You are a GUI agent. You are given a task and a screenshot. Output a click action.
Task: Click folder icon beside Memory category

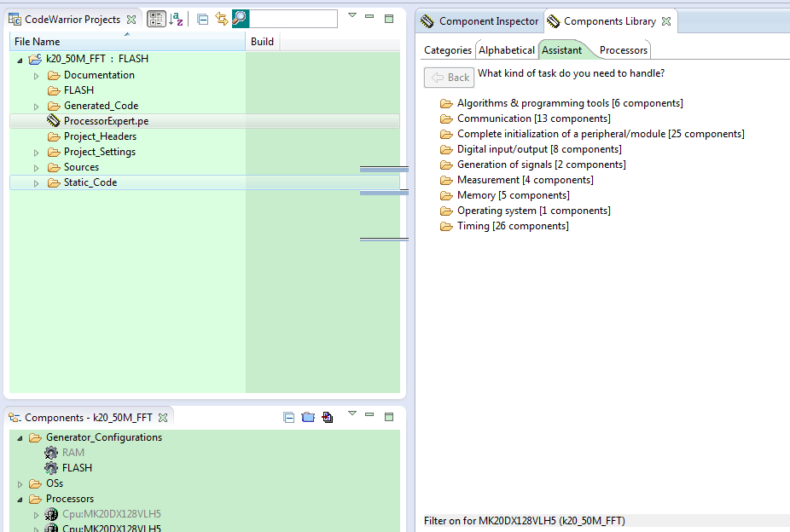446,196
